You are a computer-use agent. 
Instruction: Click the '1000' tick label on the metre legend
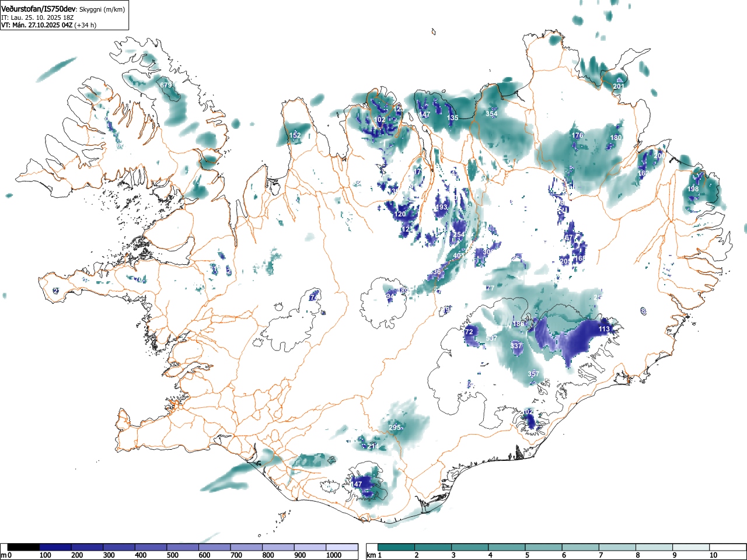[334, 555]
